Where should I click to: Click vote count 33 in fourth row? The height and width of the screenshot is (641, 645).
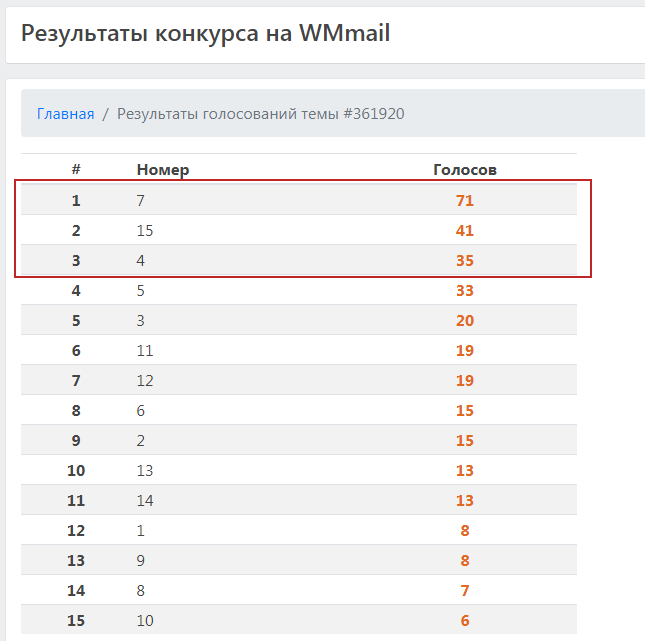(464, 291)
